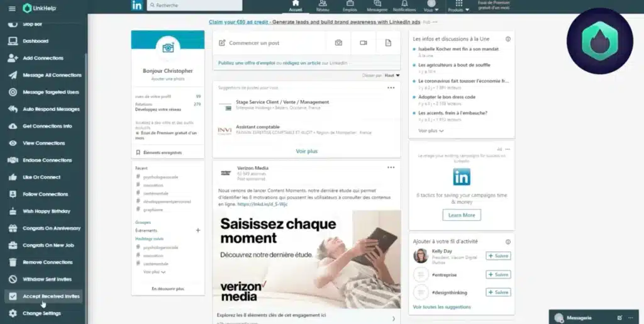This screenshot has height=324, width=644.
Task: Open the three-dot menu on job suggestions card
Action: (391, 87)
